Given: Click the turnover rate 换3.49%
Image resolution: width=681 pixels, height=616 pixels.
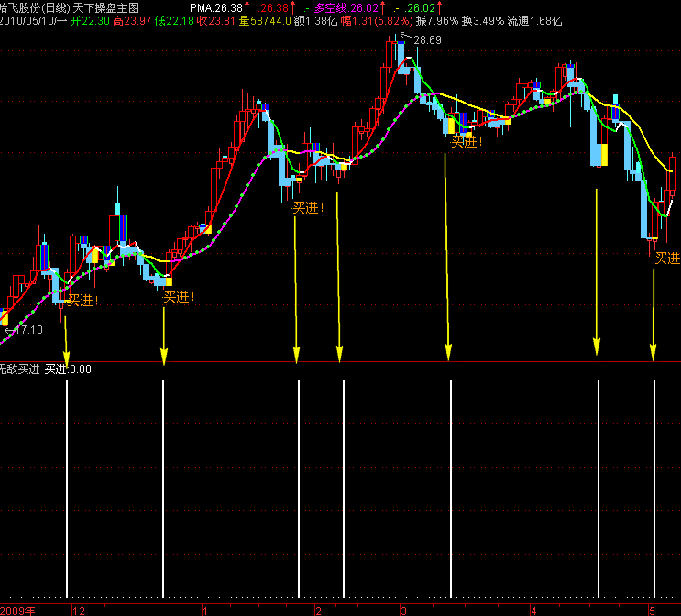Looking at the screenshot, I should (x=483, y=21).
